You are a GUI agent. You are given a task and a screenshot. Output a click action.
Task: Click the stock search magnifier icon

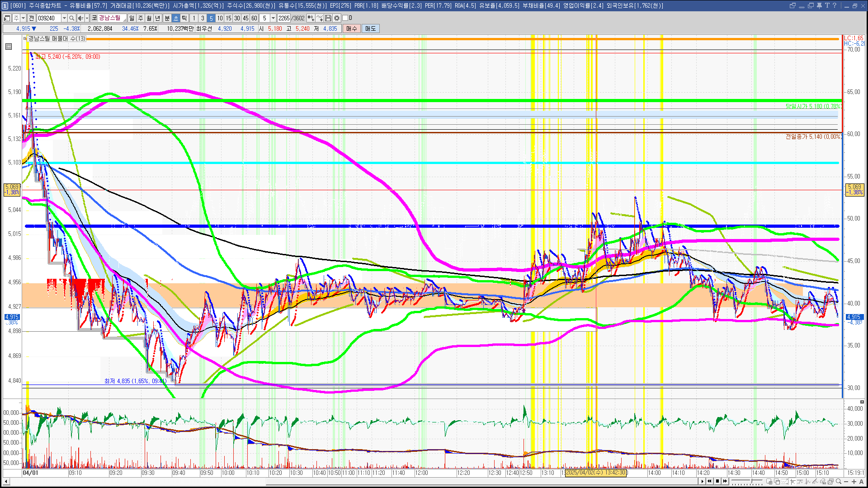pos(71,18)
